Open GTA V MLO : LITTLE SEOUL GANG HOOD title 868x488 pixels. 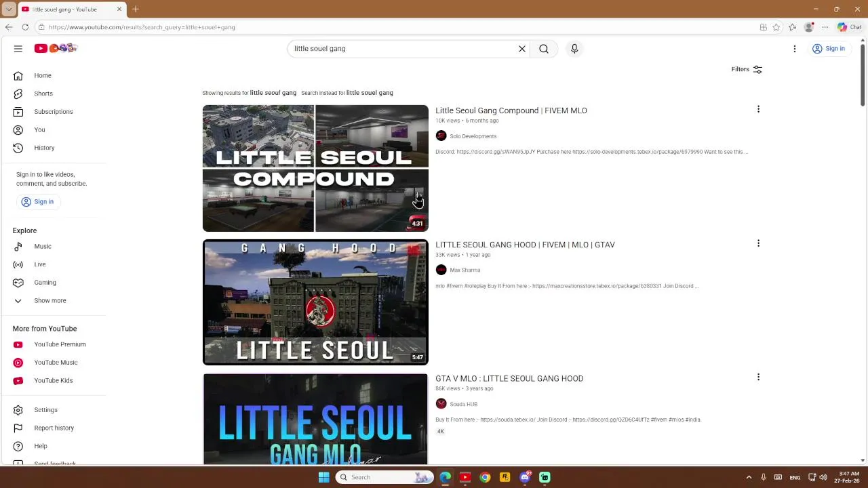click(x=509, y=379)
